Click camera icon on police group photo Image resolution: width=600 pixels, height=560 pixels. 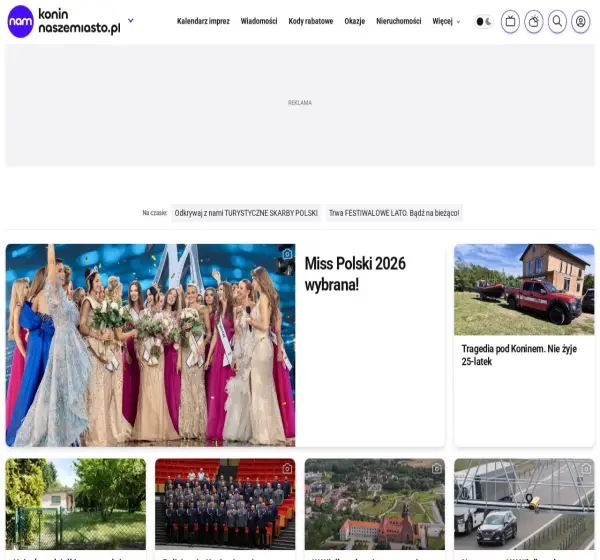pos(287,469)
